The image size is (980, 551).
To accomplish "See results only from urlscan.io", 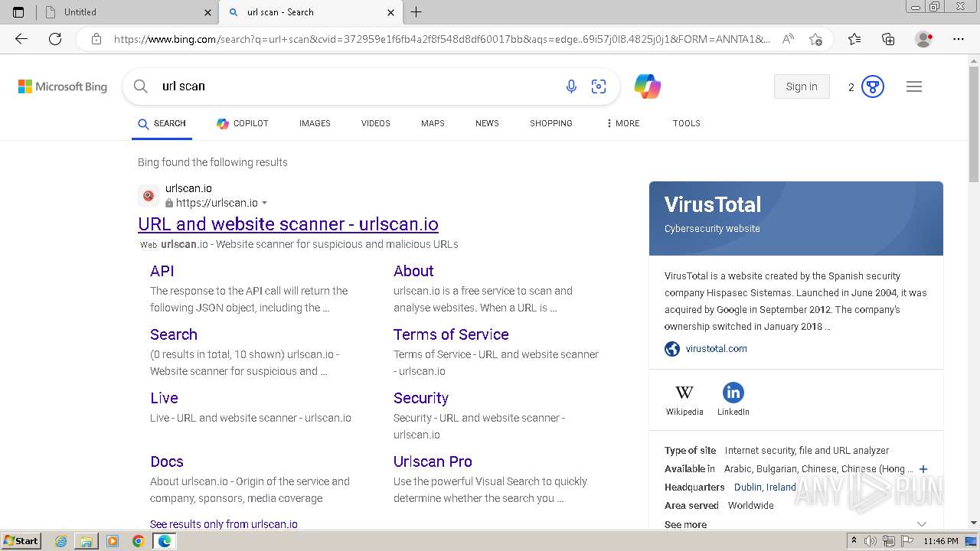I will 224,524.
